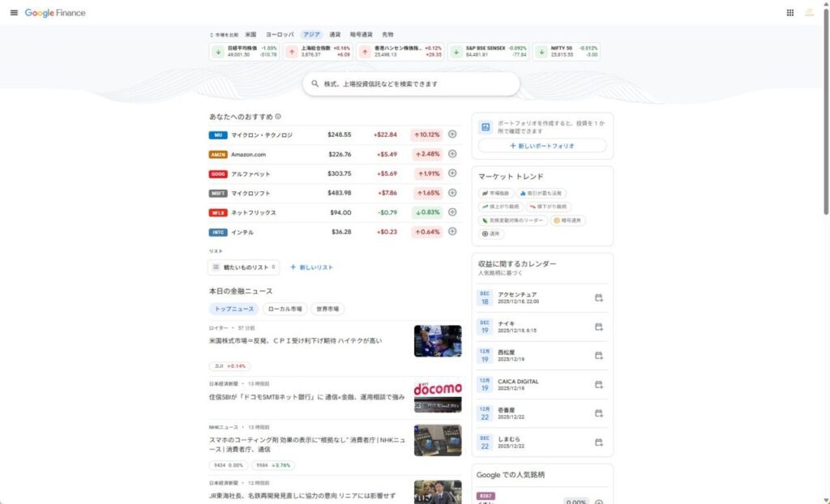Screen dimensions: 830x504
Task: Select the 暗号通貨 market trend chip
Action: tap(568, 220)
